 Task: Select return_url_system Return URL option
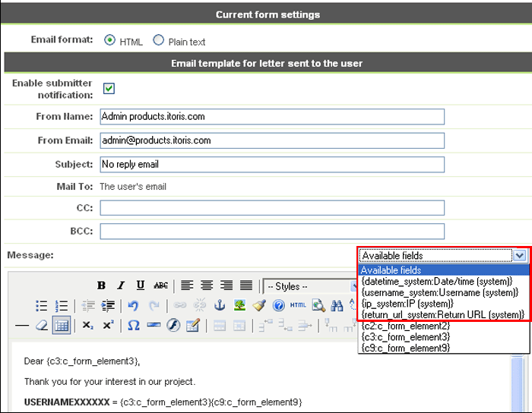pos(444,315)
